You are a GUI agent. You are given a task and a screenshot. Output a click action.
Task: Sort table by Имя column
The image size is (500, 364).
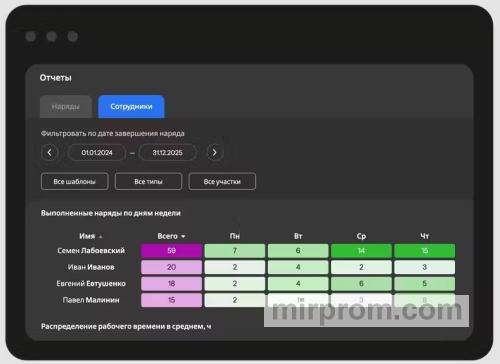(91, 236)
